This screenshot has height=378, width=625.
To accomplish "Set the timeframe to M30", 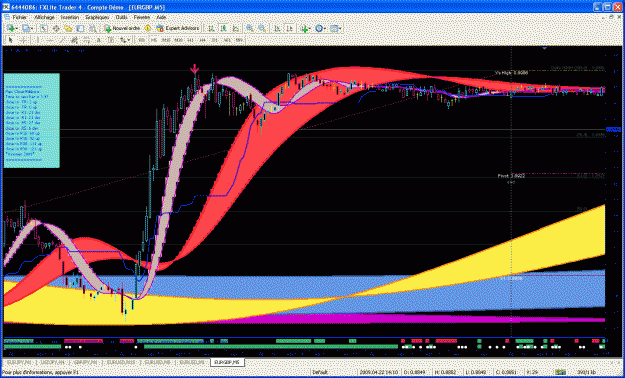I will tap(178, 40).
